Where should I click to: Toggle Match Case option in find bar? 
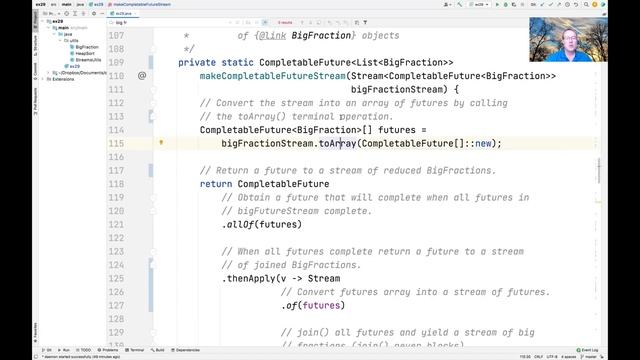[248, 22]
